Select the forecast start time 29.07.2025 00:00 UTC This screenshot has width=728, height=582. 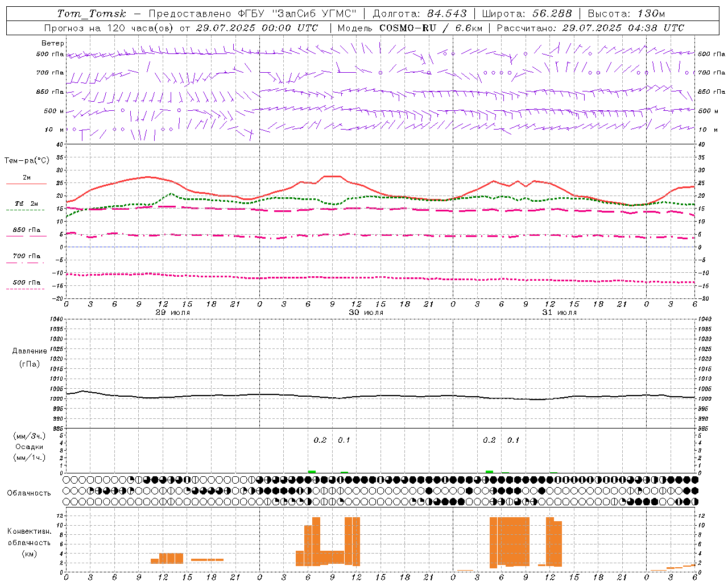(x=257, y=28)
